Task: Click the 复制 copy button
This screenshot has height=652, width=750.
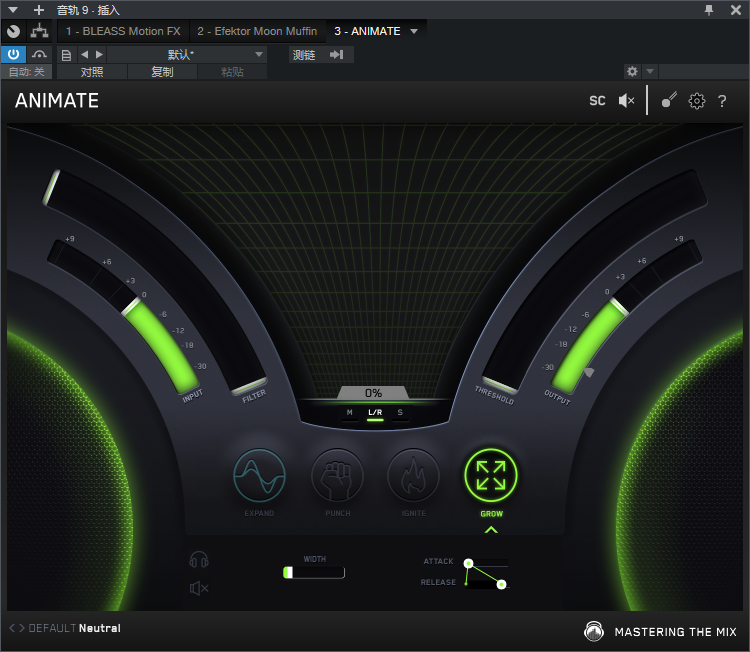Action: (162, 72)
